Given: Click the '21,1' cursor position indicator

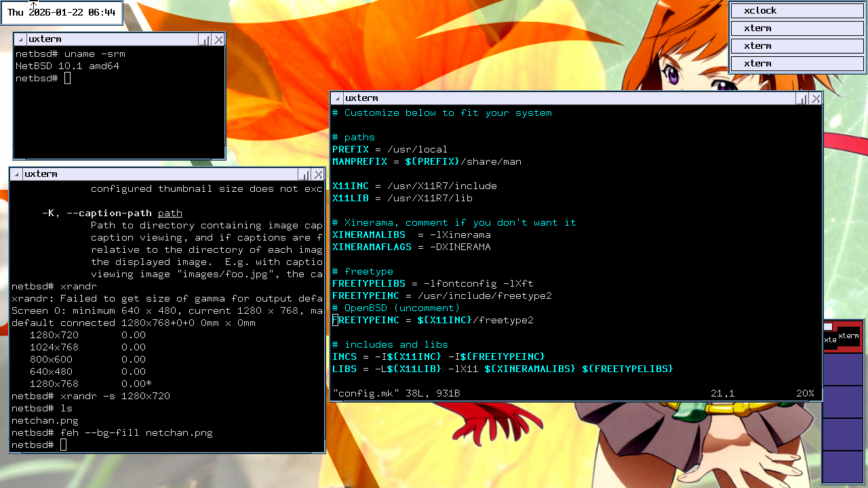Looking at the screenshot, I should 723,394.
